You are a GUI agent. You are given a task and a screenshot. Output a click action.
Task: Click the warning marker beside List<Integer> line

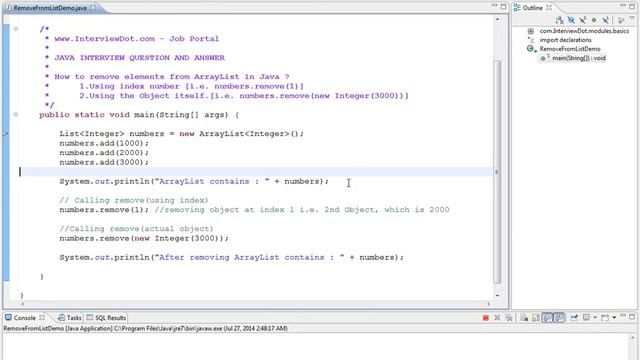pyautogui.click(x=6, y=133)
